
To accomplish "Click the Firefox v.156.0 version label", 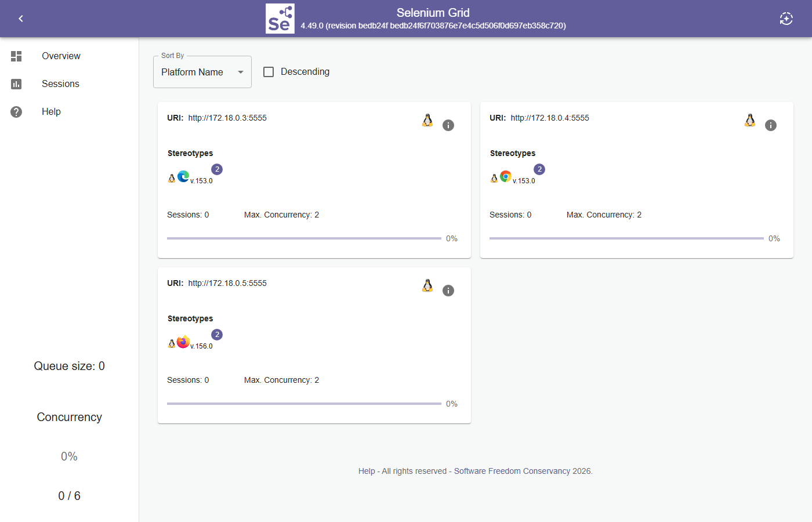I will [201, 346].
